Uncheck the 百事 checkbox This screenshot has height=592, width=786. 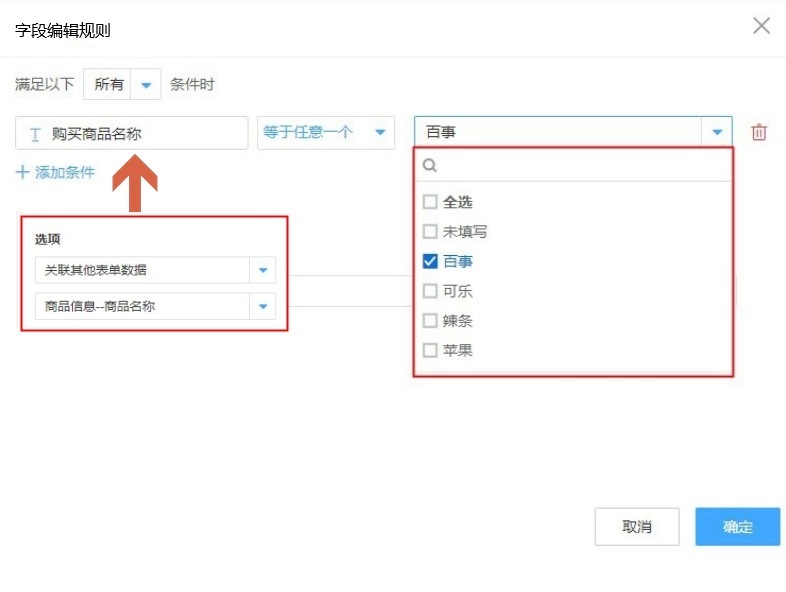(x=430, y=262)
